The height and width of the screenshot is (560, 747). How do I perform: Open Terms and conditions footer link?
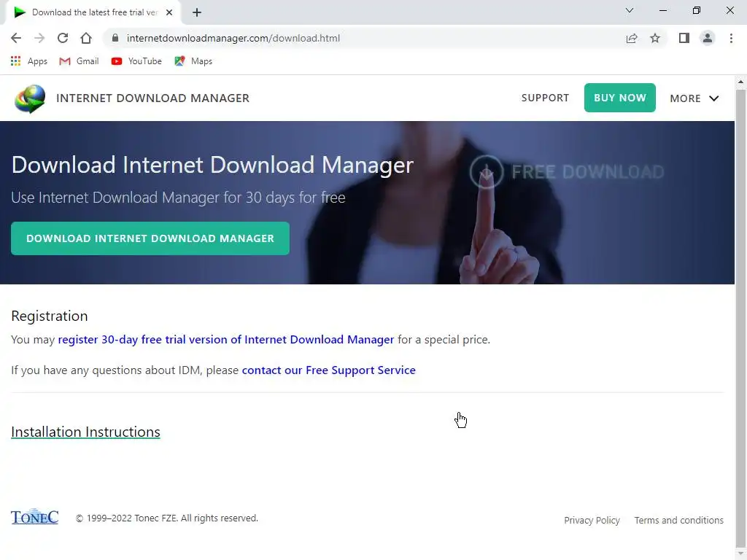(678, 520)
